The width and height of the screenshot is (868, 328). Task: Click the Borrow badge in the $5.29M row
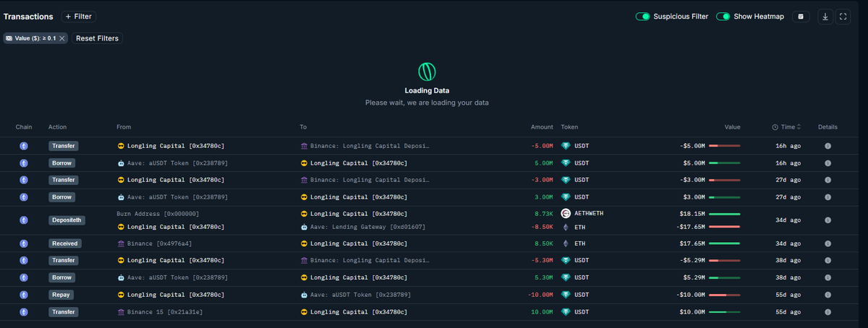click(x=62, y=277)
